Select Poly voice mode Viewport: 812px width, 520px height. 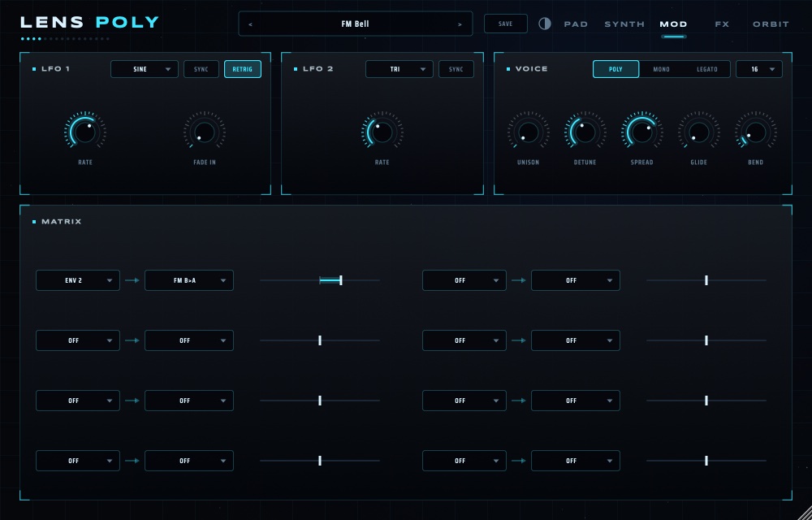click(615, 69)
